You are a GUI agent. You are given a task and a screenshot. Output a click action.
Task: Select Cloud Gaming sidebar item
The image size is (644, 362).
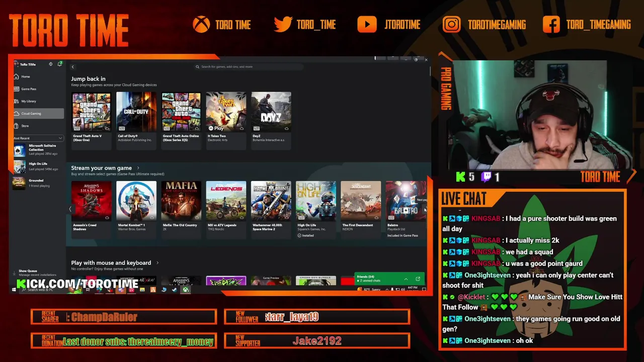(39, 114)
